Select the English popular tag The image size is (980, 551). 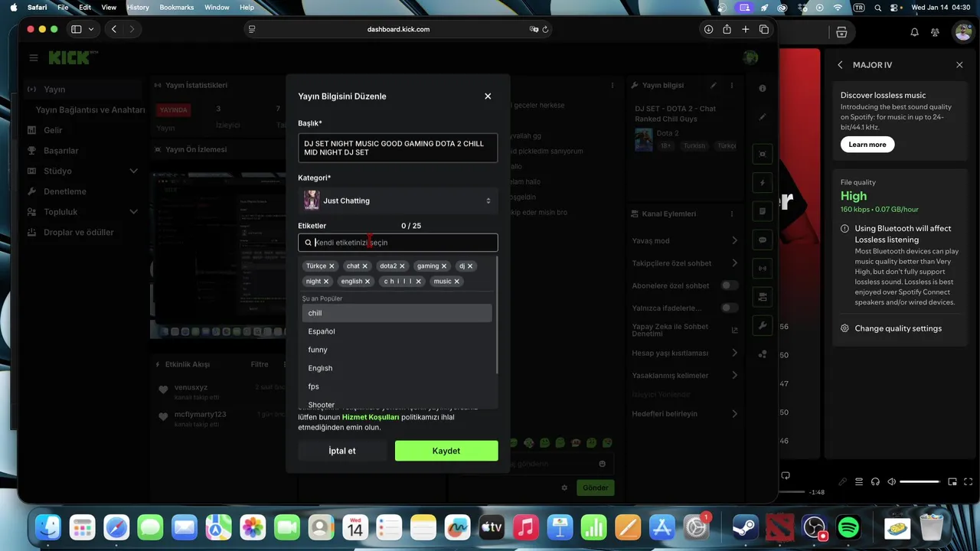(x=397, y=368)
